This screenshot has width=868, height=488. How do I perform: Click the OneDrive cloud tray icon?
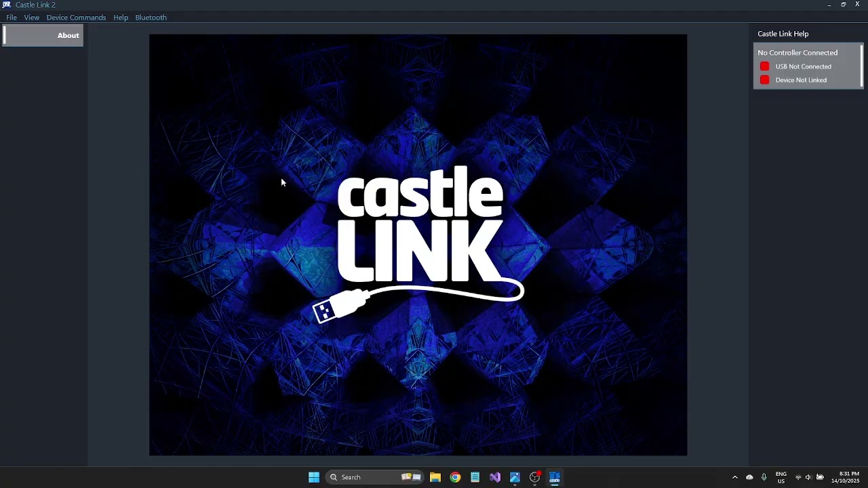[749, 477]
